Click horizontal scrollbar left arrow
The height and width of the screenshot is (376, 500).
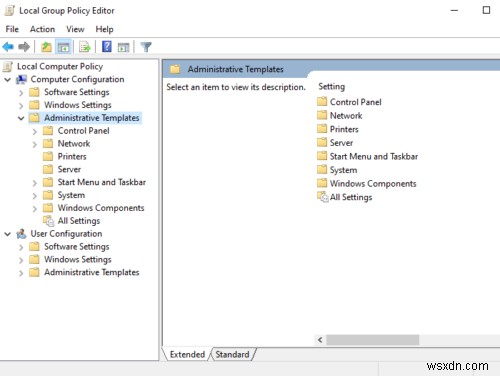click(x=320, y=340)
